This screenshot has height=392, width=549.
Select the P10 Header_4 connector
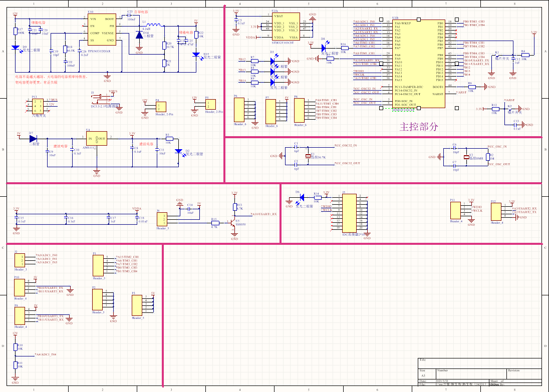pyautogui.click(x=19, y=288)
